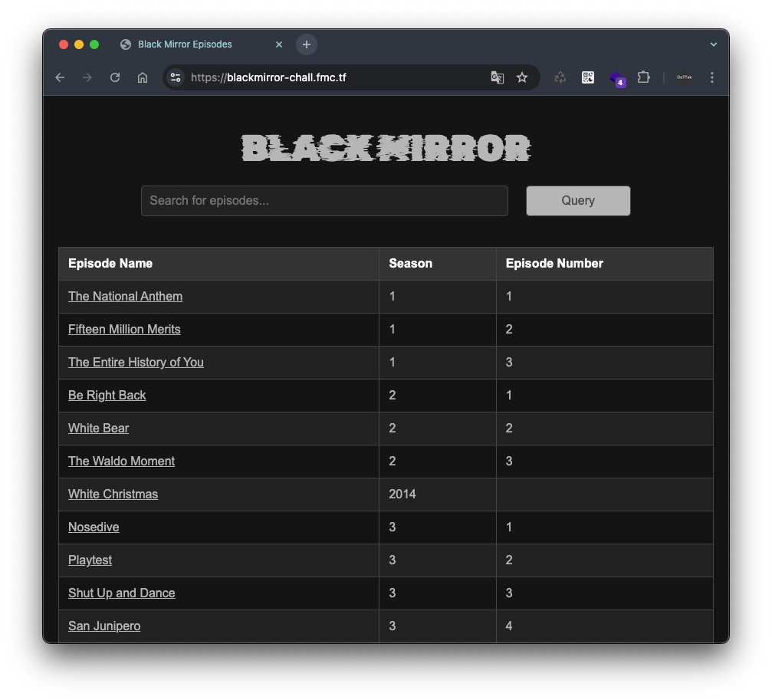Open Fifteen Million Merits episode link
This screenshot has width=772, height=700.
pos(124,330)
